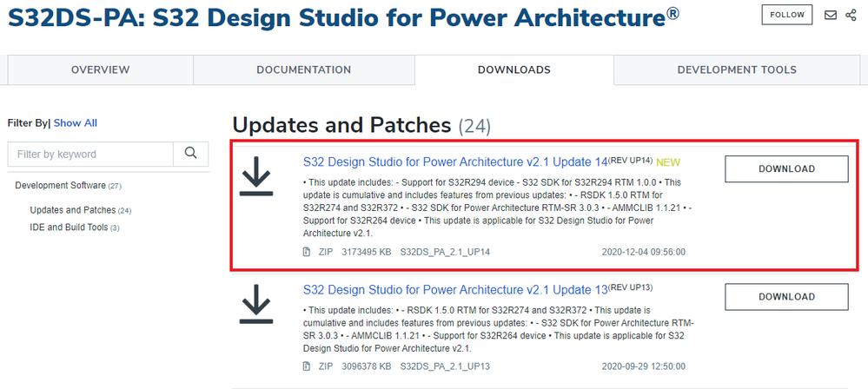
Task: Click the envelope email icon
Action: pyautogui.click(x=831, y=15)
